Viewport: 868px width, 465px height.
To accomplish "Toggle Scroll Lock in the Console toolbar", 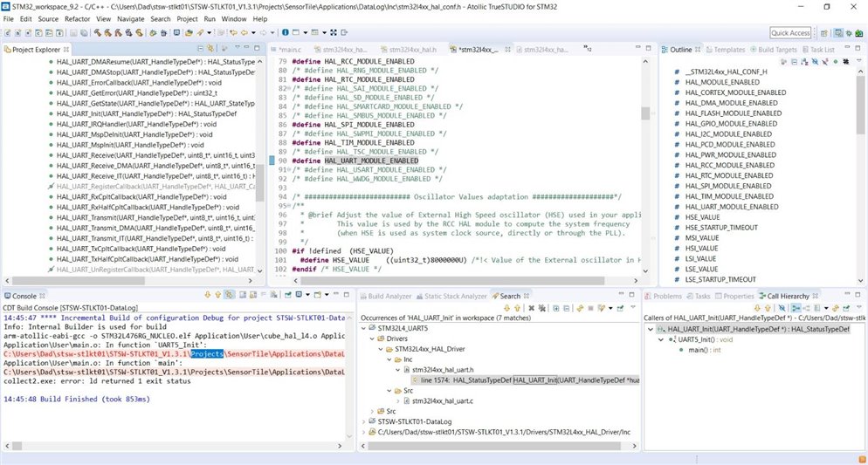I will [253, 297].
